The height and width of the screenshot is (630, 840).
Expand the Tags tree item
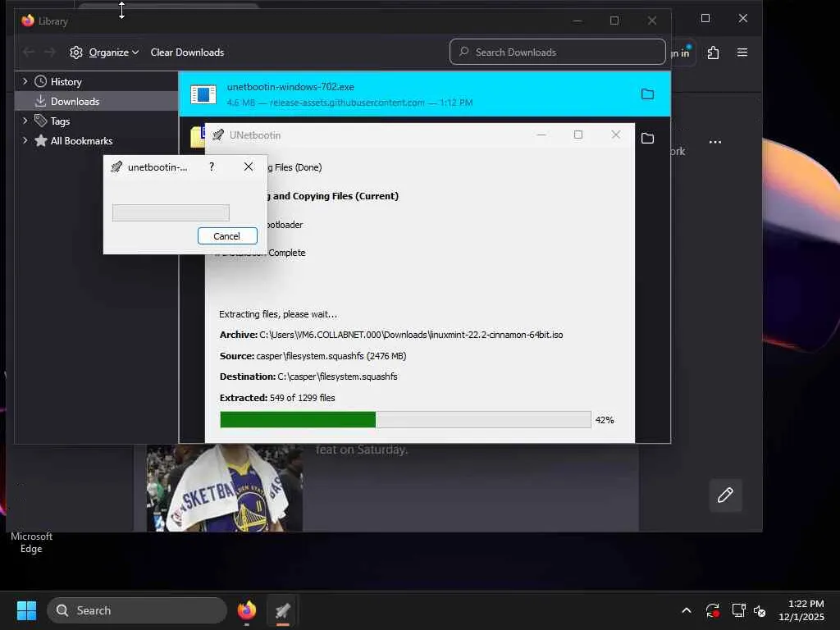tap(25, 121)
